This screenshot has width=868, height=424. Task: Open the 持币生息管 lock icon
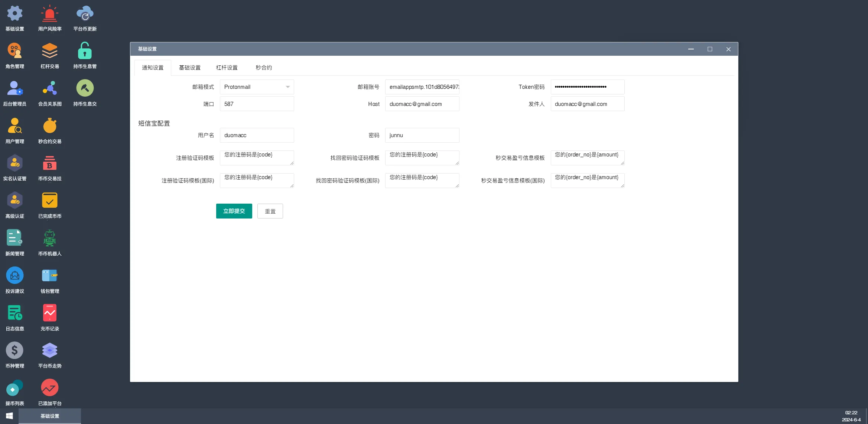pyautogui.click(x=85, y=51)
